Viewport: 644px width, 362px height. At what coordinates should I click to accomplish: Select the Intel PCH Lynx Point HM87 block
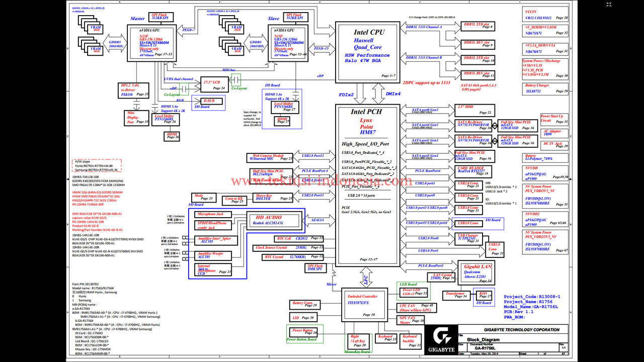click(x=368, y=186)
